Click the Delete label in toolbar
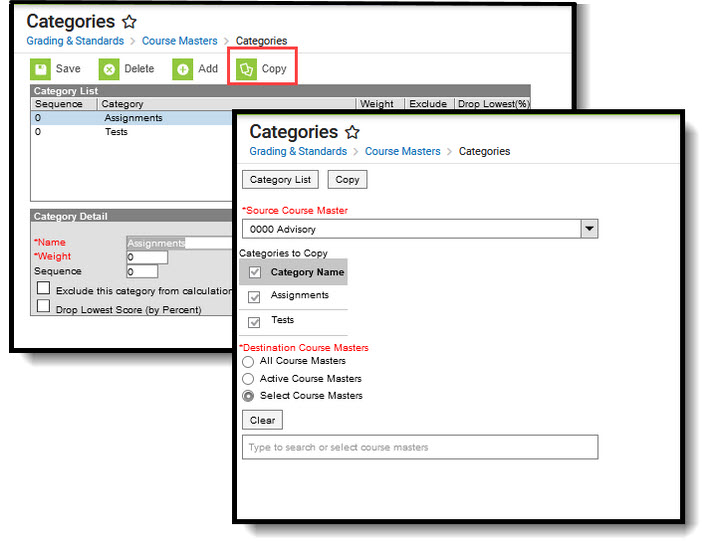Viewport: 702px width, 541px height. (x=139, y=69)
